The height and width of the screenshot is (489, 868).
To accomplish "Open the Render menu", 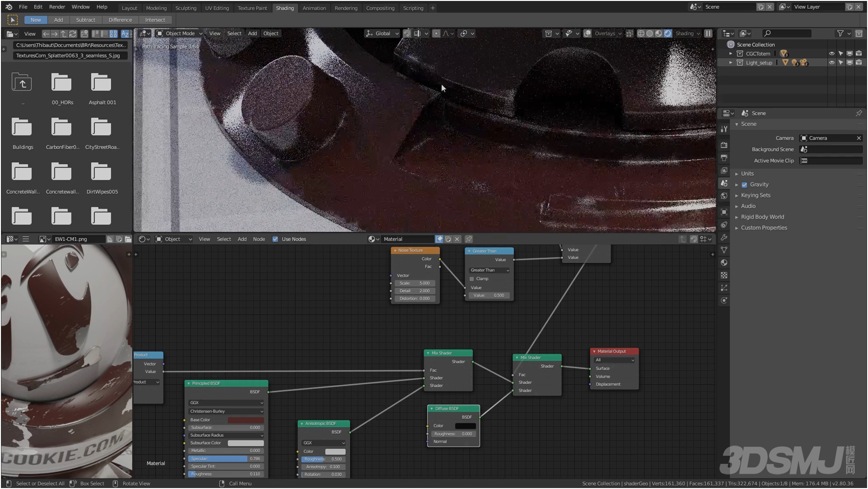I will [x=57, y=7].
